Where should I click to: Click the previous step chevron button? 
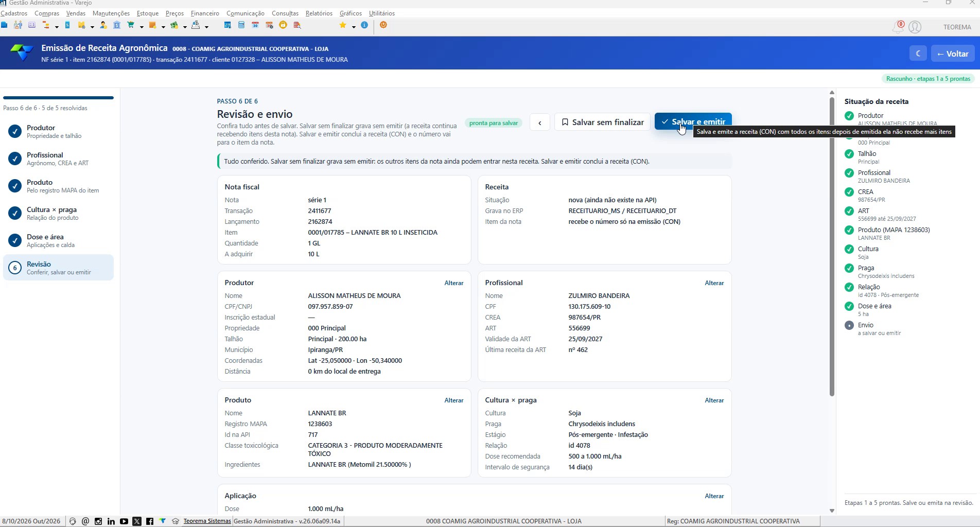[x=540, y=122]
